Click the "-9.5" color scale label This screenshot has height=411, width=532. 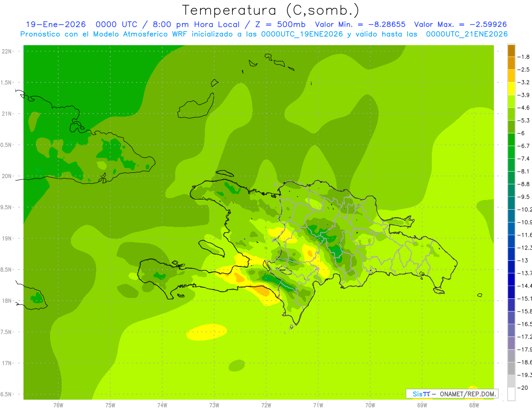pos(524,197)
